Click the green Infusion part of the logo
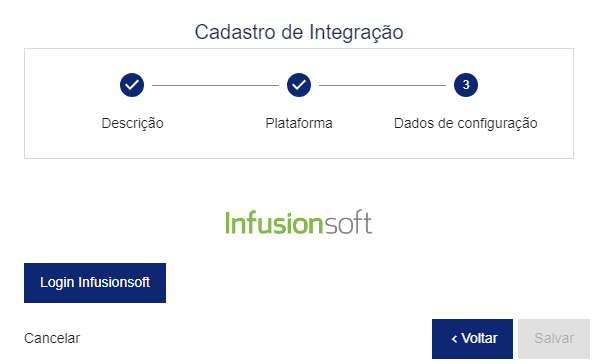The image size is (598, 364). tap(274, 223)
